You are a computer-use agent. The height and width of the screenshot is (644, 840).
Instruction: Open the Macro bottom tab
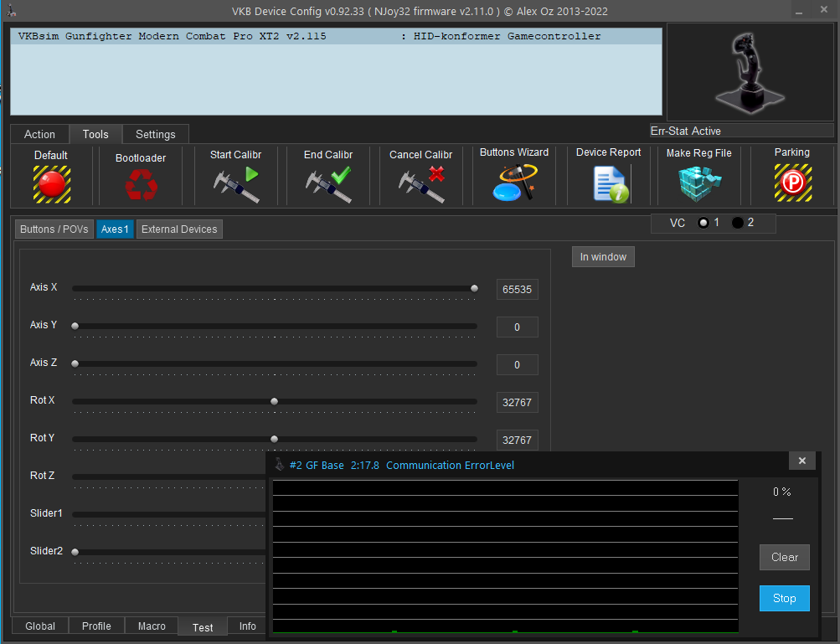(152, 626)
